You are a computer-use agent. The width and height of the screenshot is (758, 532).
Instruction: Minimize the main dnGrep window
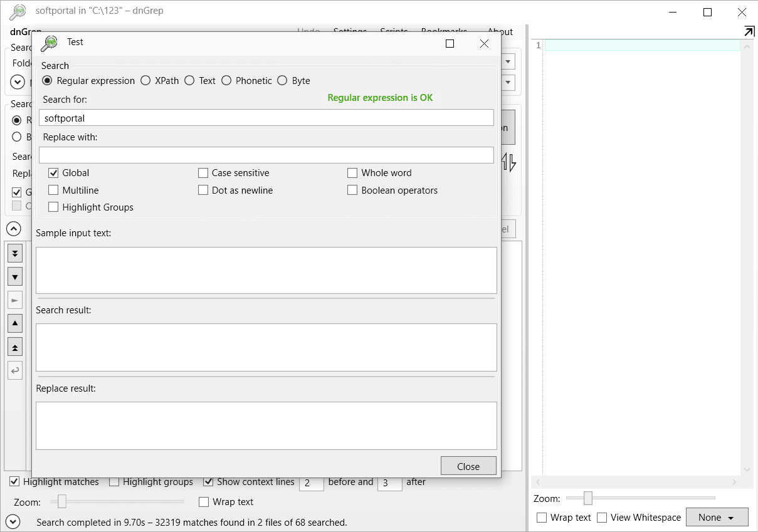(x=673, y=12)
